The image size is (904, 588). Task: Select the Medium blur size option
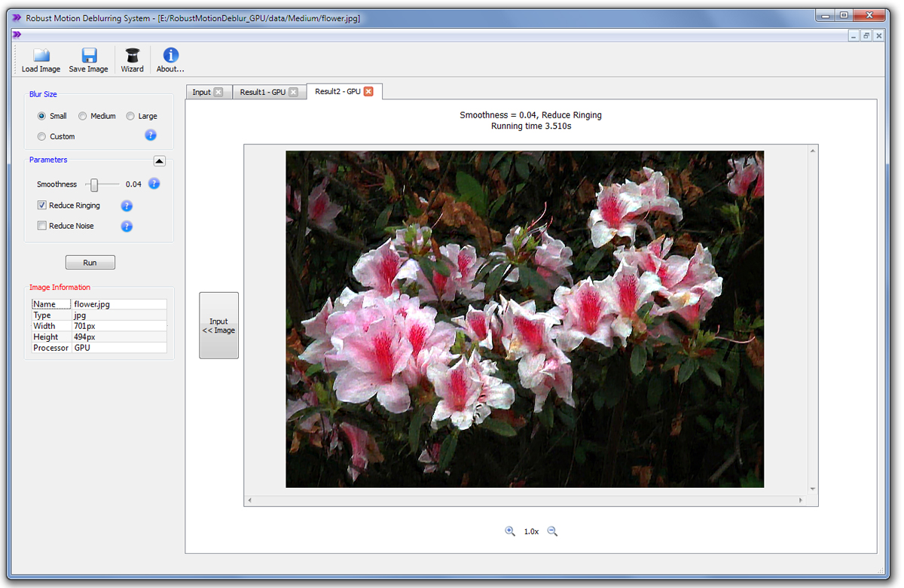83,116
